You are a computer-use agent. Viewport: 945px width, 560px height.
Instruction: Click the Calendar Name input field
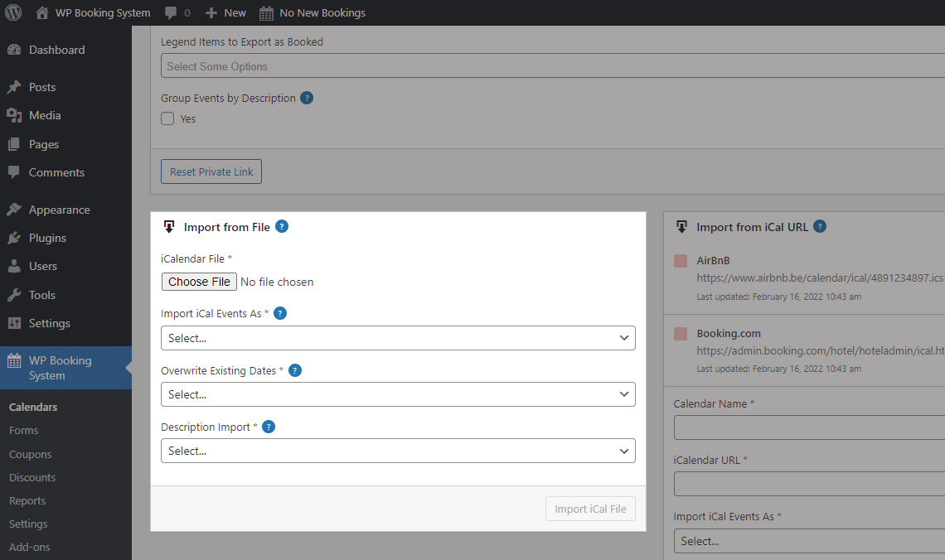tap(809, 427)
